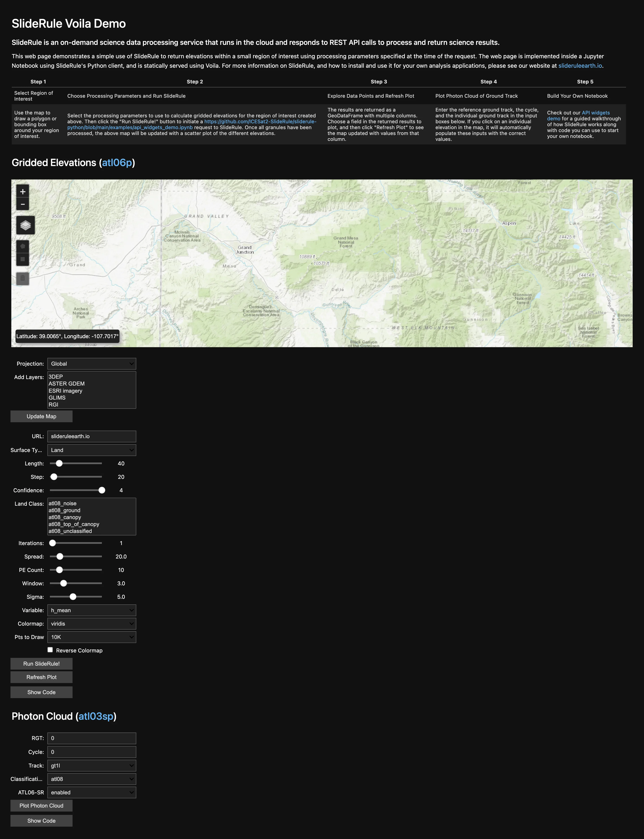Select the draw polygon tool
The image size is (644, 839).
point(23,246)
